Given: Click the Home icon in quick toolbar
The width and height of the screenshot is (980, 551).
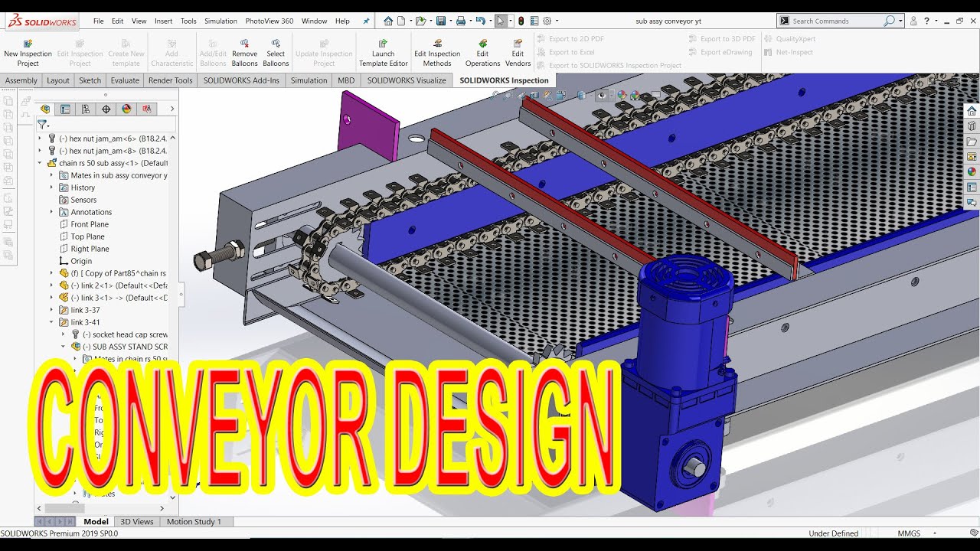Looking at the screenshot, I should click(x=388, y=21).
